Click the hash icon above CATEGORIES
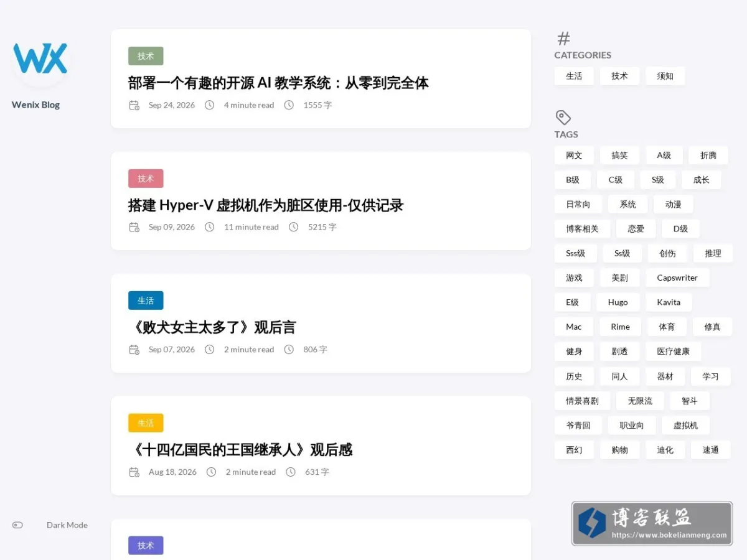747x560 pixels. [x=563, y=39]
